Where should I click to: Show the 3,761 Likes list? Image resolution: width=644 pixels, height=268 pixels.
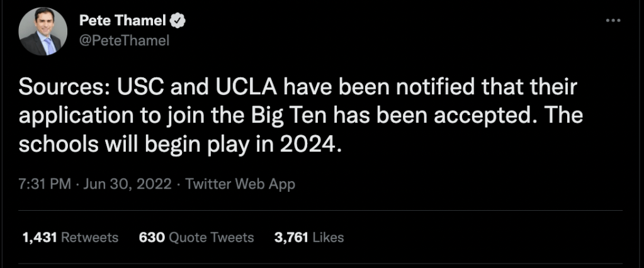[309, 237]
